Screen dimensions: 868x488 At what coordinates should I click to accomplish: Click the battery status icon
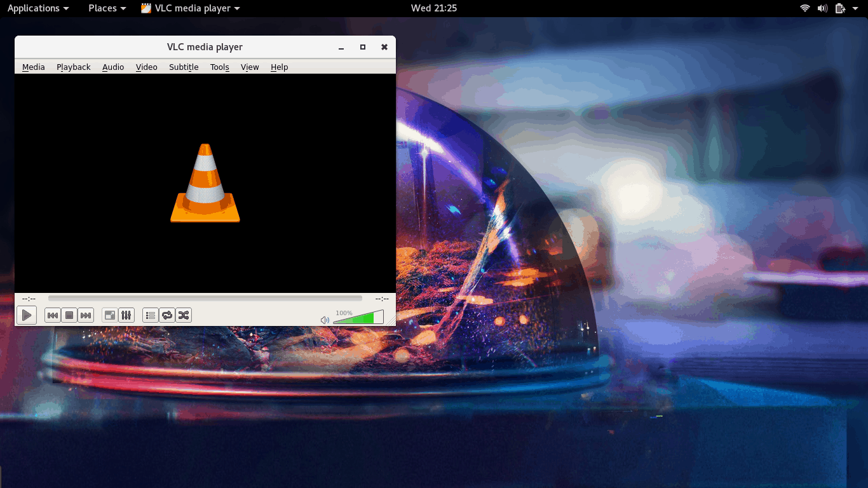(x=840, y=8)
